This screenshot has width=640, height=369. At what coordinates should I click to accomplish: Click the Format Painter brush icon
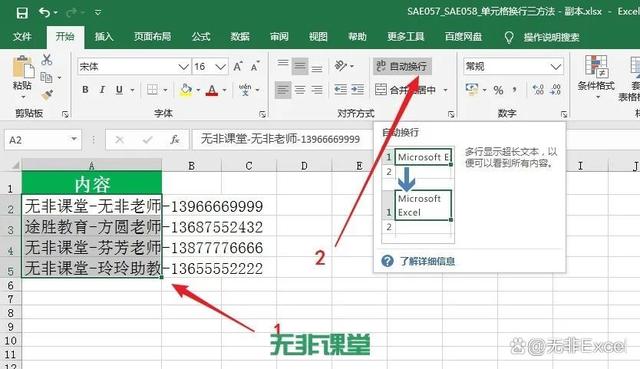pyautogui.click(x=47, y=95)
